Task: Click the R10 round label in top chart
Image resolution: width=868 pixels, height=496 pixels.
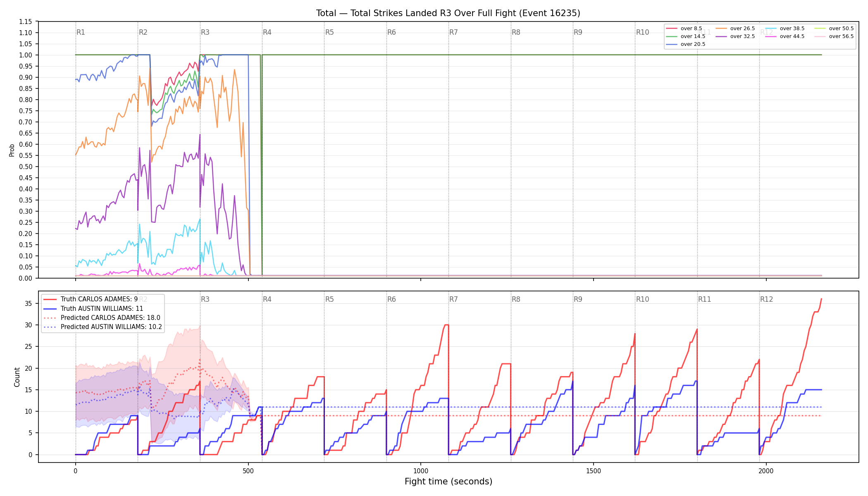Action: (x=642, y=32)
